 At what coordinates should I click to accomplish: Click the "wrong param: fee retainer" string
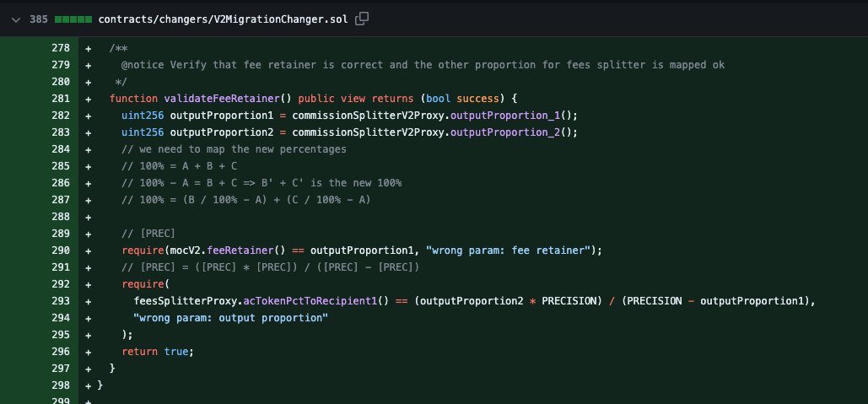pyautogui.click(x=509, y=250)
